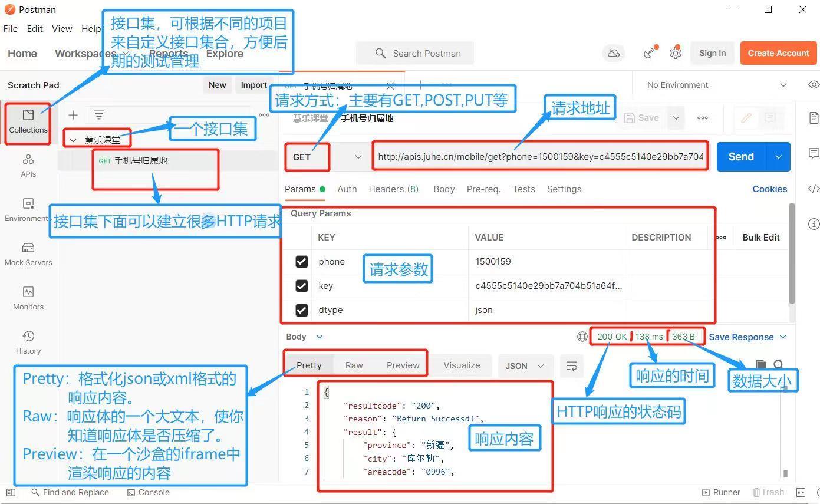Image resolution: width=820 pixels, height=504 pixels.
Task: Open the code snippet generator icon
Action: 814,189
